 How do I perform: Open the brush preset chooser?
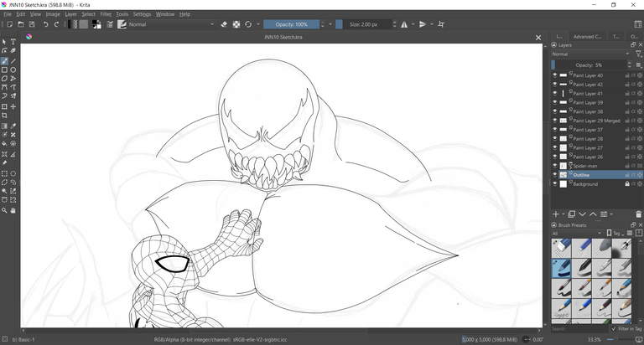[122, 24]
